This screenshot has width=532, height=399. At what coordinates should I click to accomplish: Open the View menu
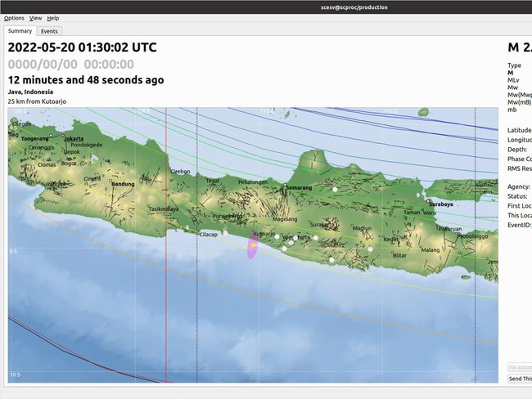(35, 17)
